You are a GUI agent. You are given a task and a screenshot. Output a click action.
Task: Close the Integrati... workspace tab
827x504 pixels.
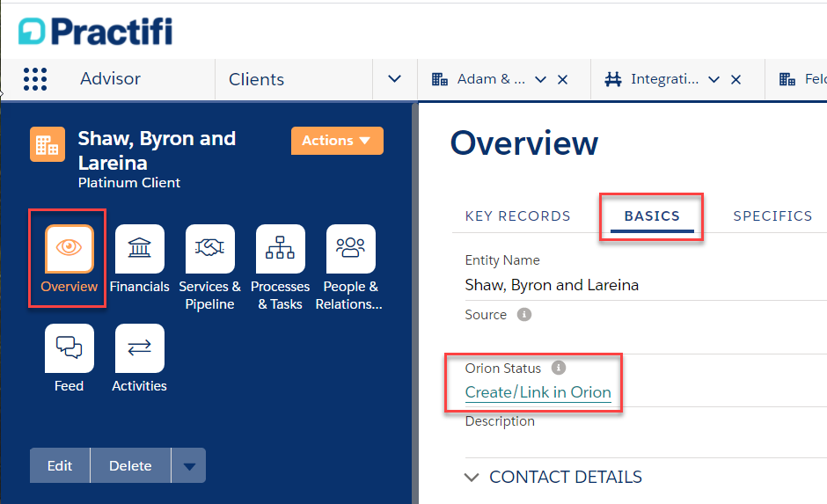(x=736, y=80)
